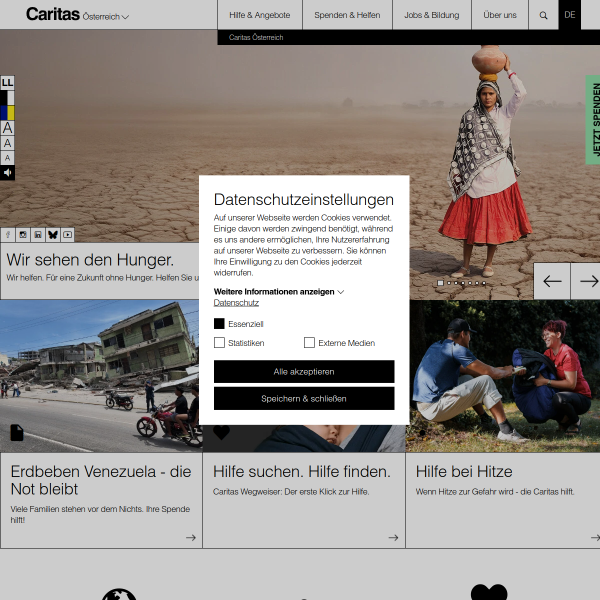Choose the medium font size A
Image resolution: width=600 pixels, height=600 pixels.
pos(7,143)
